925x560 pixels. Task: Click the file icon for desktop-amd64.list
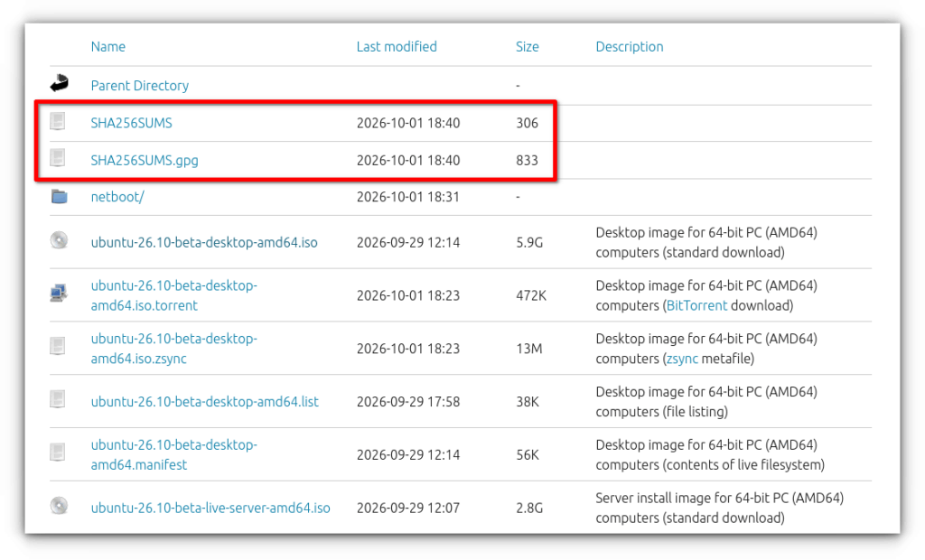click(x=57, y=399)
